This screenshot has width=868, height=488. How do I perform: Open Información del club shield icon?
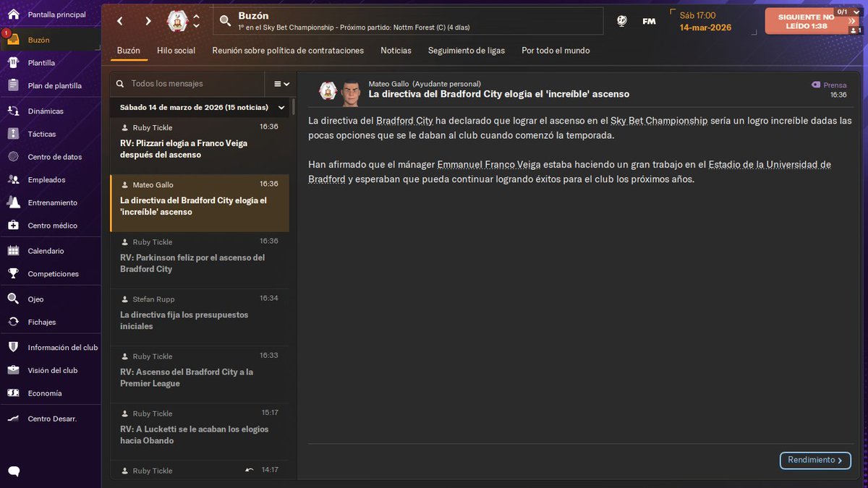click(x=13, y=347)
